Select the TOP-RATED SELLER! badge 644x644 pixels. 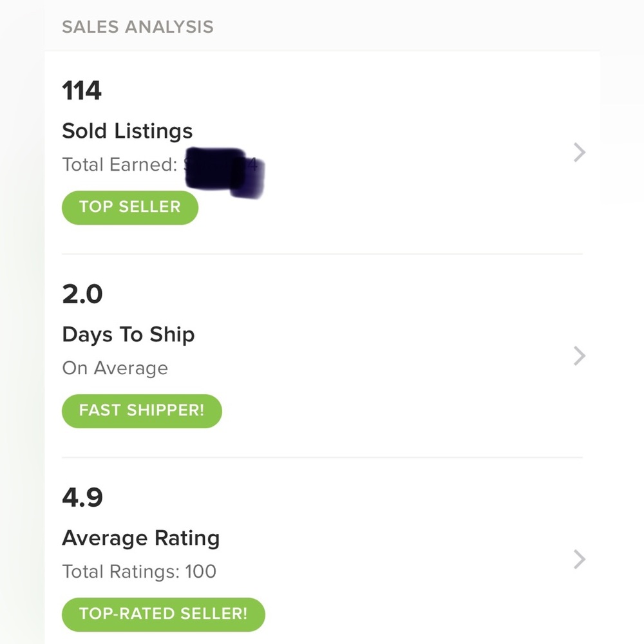pyautogui.click(x=163, y=614)
